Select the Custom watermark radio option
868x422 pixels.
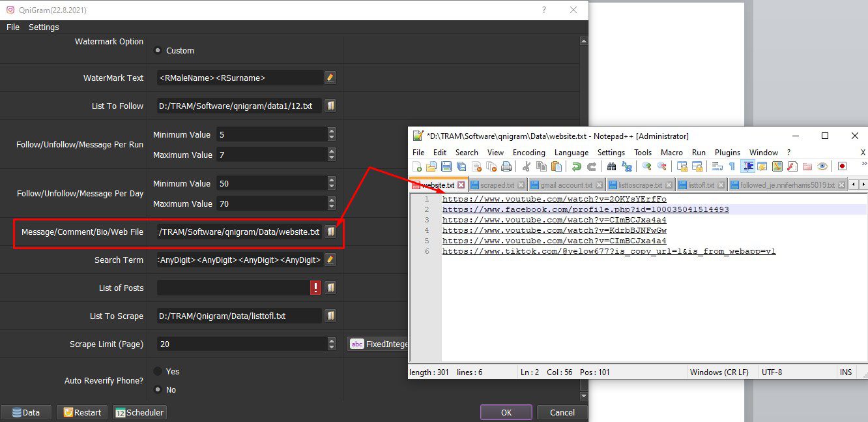[158, 50]
